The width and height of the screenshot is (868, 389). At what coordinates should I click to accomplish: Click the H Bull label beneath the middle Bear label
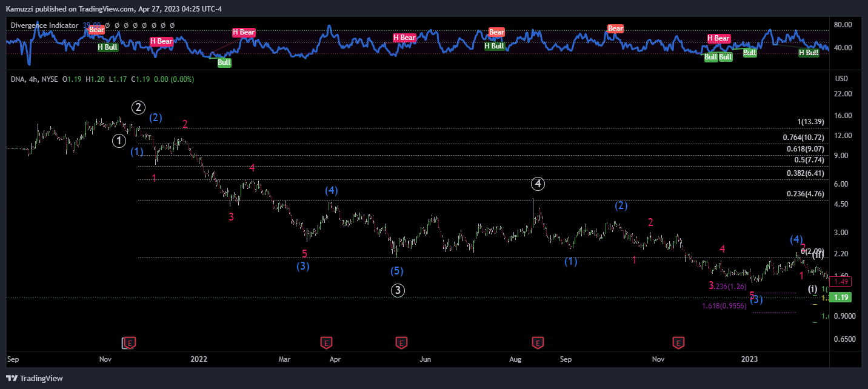(x=494, y=45)
